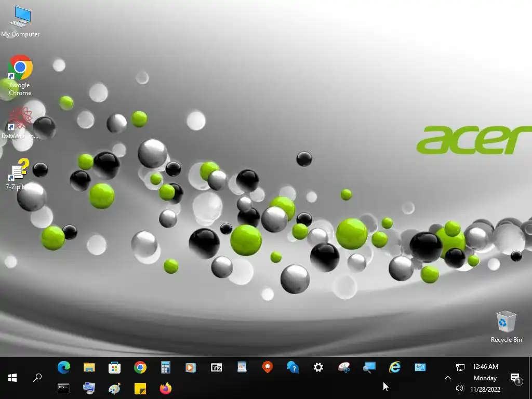
Task: Open Get Help app from taskbar
Action: tap(293, 367)
